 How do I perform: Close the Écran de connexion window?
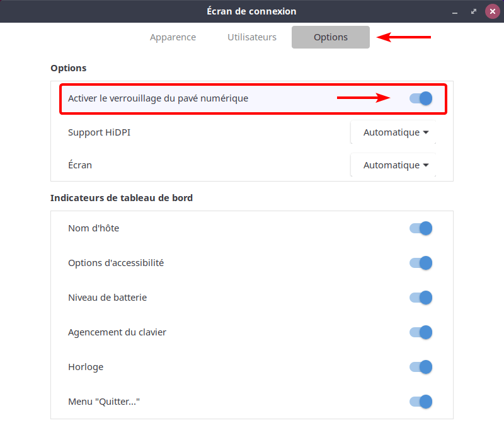(493, 11)
